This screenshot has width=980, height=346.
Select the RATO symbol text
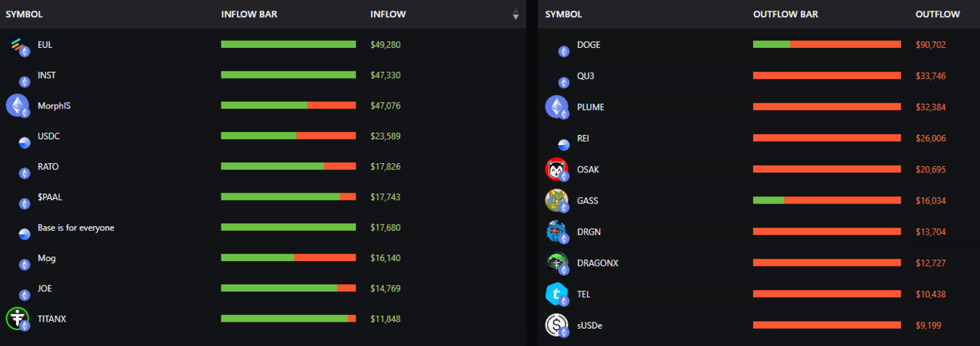(x=49, y=166)
